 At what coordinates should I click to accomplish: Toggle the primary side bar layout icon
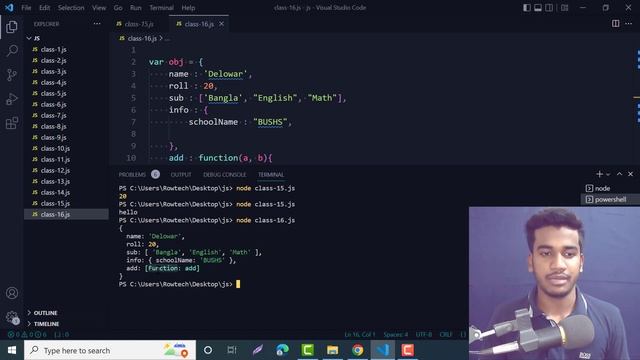click(x=527, y=8)
